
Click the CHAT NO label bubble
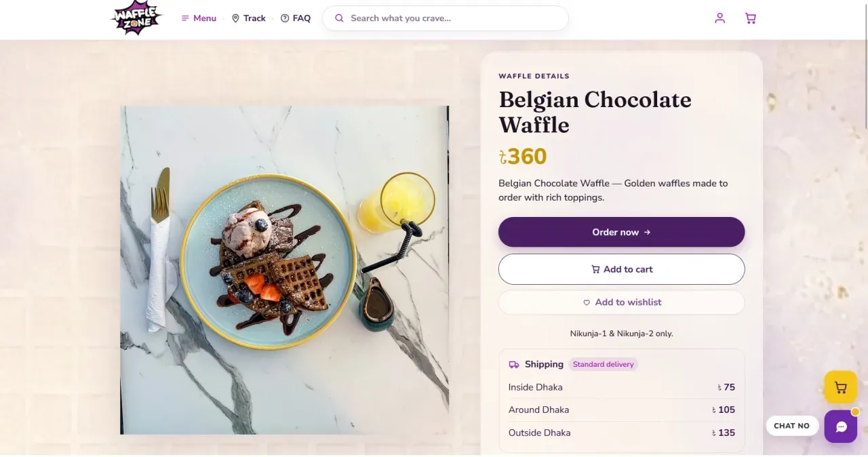(791, 426)
